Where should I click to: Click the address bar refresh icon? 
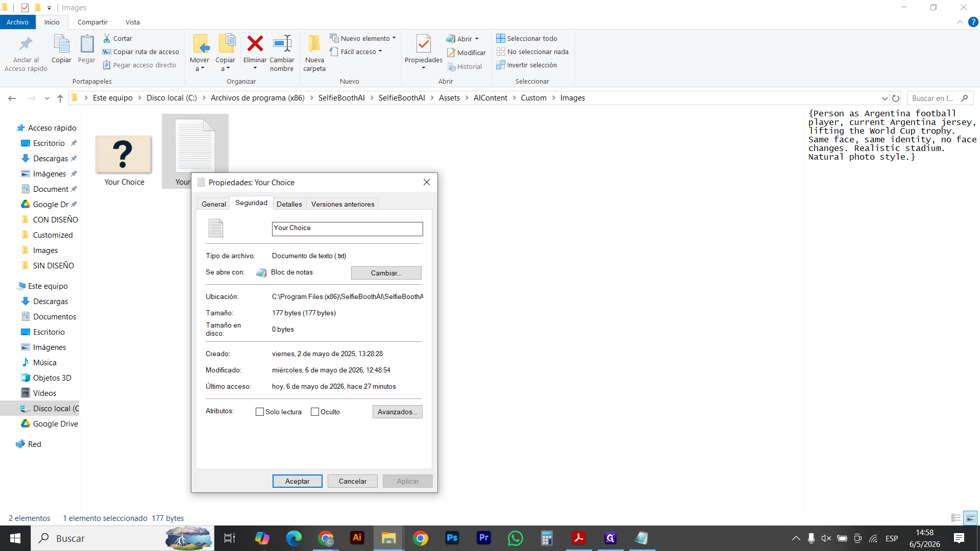tap(896, 98)
